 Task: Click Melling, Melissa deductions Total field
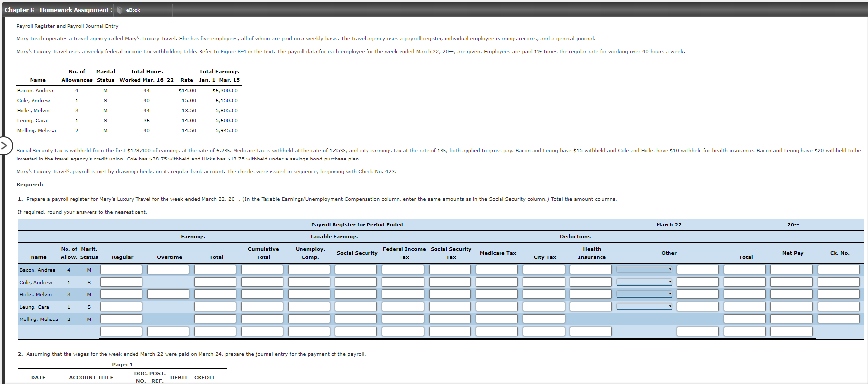(x=744, y=319)
